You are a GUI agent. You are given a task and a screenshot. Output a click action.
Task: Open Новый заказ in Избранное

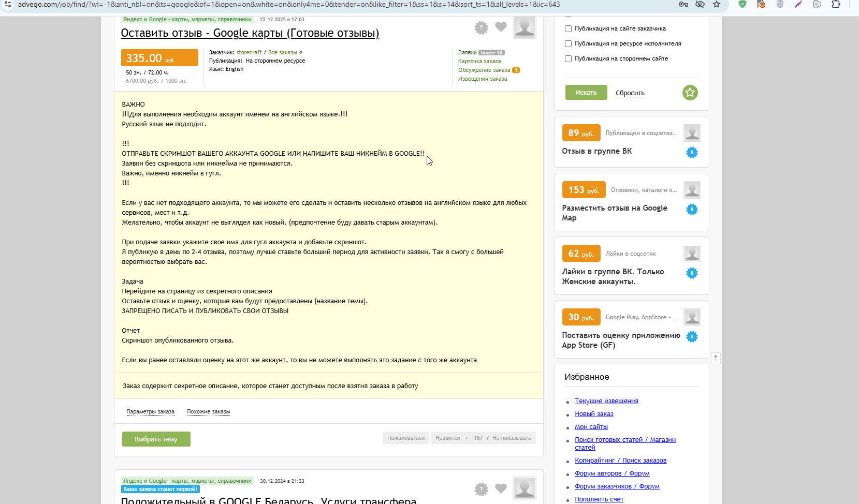[x=594, y=414]
